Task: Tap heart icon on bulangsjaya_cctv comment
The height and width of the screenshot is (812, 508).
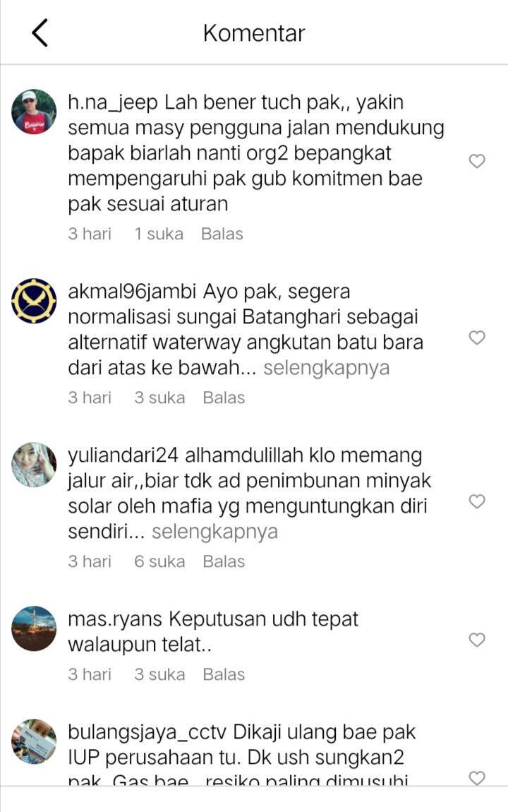Action: tap(477, 778)
